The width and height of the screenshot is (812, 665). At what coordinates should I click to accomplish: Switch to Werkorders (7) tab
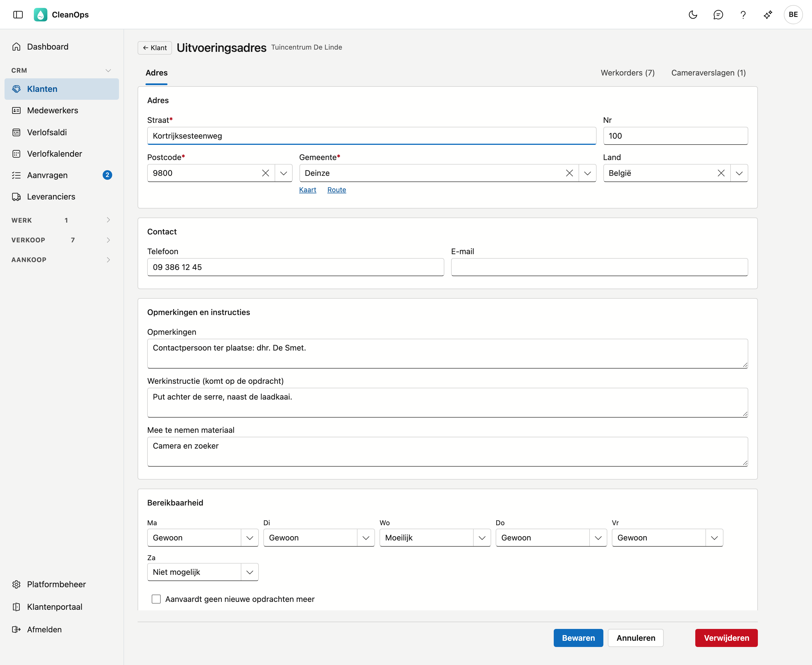628,73
